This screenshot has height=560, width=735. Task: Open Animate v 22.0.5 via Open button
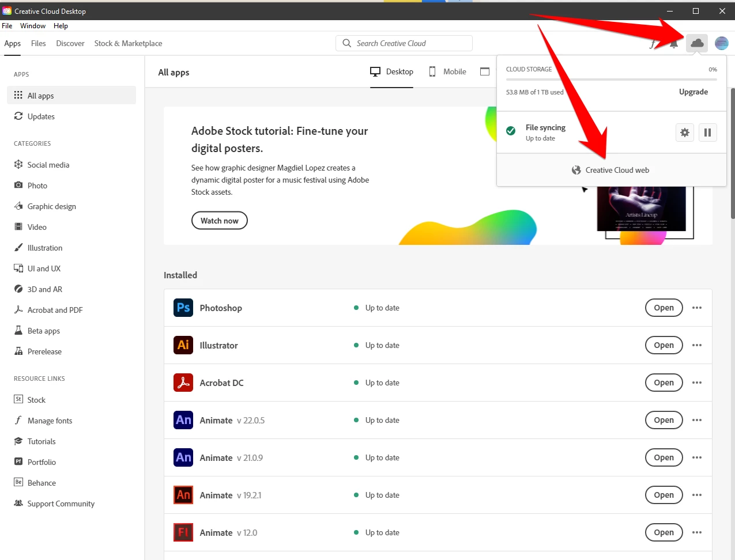click(664, 420)
